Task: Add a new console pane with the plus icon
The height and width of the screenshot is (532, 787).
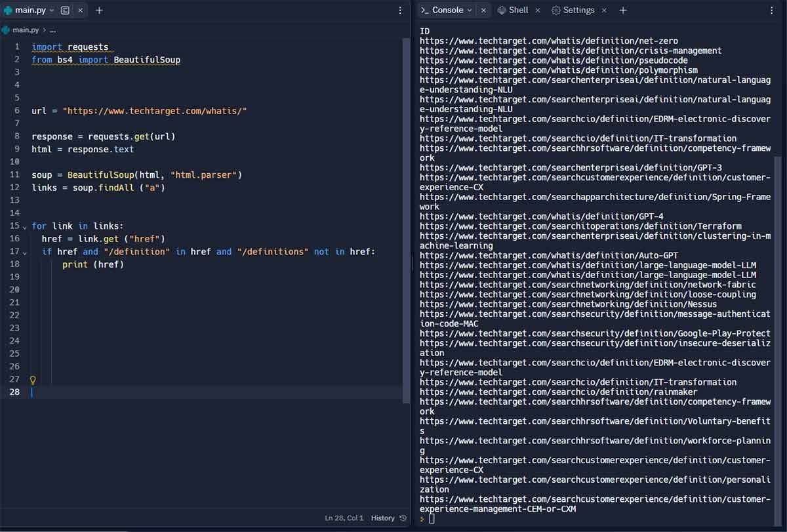Action: 622,10
